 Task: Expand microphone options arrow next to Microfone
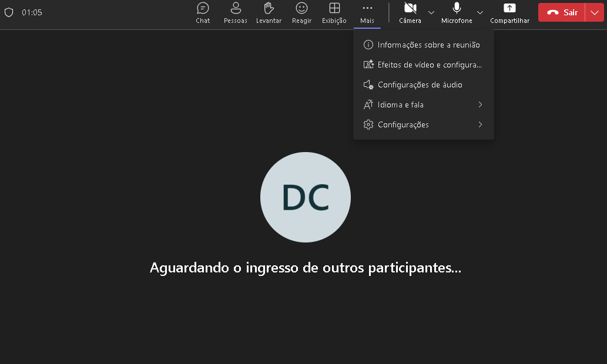(480, 13)
